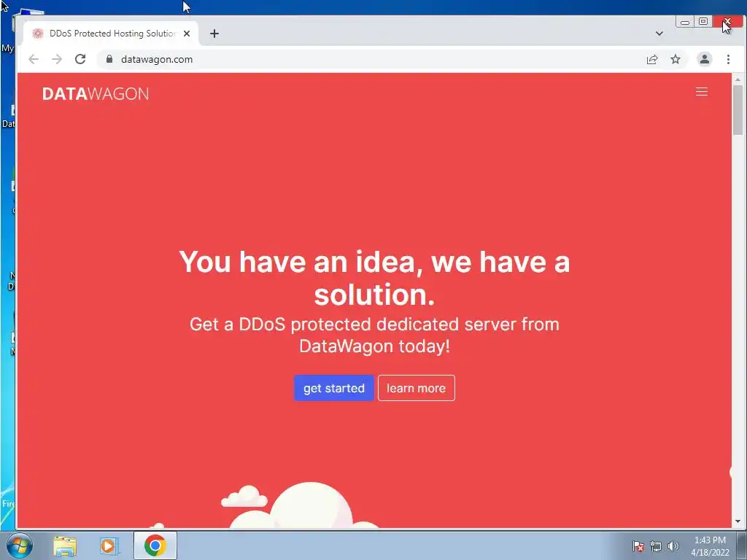This screenshot has height=560, width=747.
Task: Click the padlock site info icon
Action: point(109,59)
